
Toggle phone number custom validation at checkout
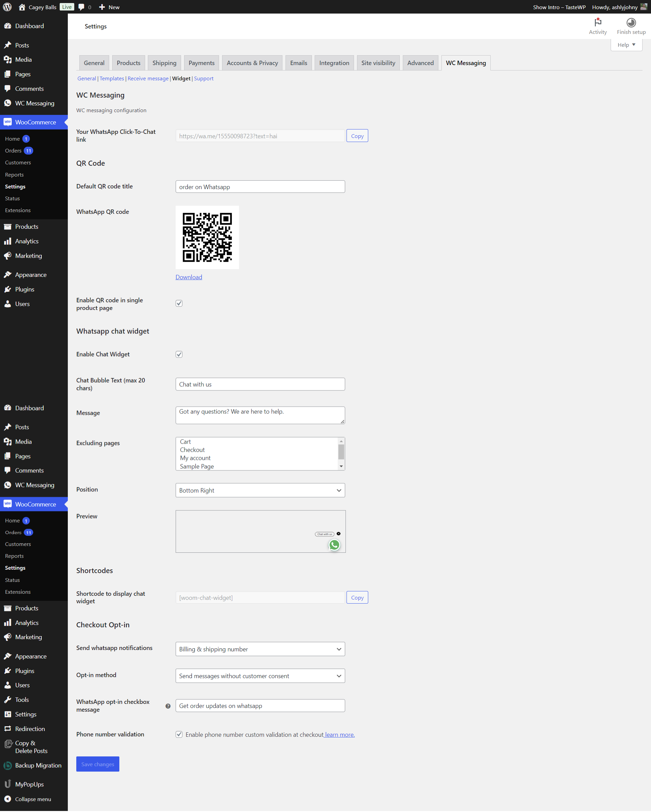pyautogui.click(x=179, y=734)
